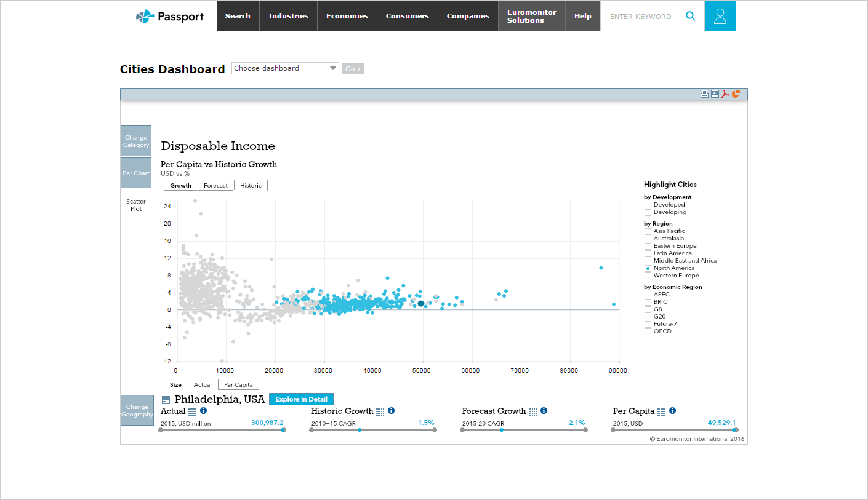Open the Choose dashboard dropdown
This screenshot has width=868, height=500.
[333, 68]
